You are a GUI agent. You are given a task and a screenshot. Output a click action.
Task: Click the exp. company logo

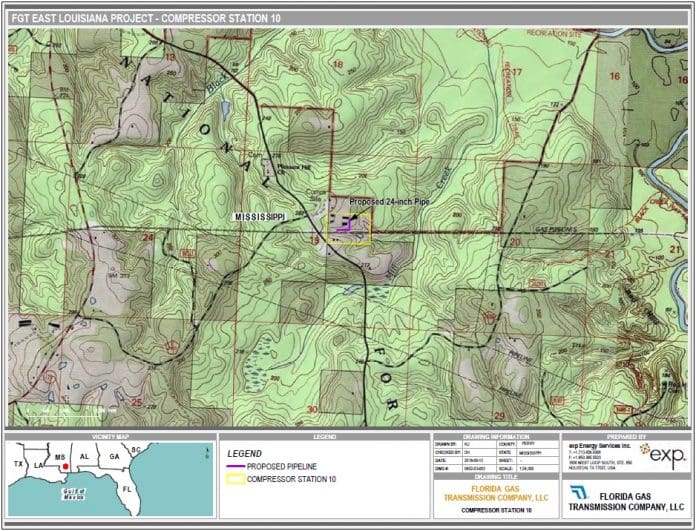coord(663,456)
